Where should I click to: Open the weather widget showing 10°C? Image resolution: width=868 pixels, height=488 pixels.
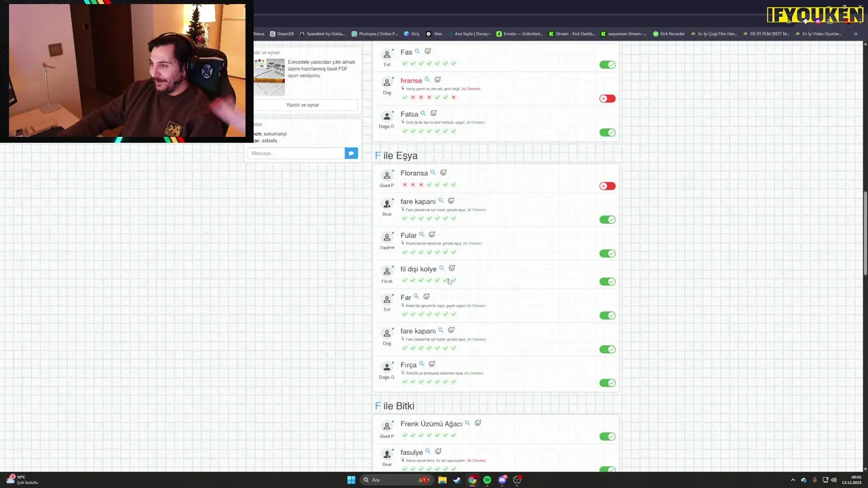coord(22,480)
